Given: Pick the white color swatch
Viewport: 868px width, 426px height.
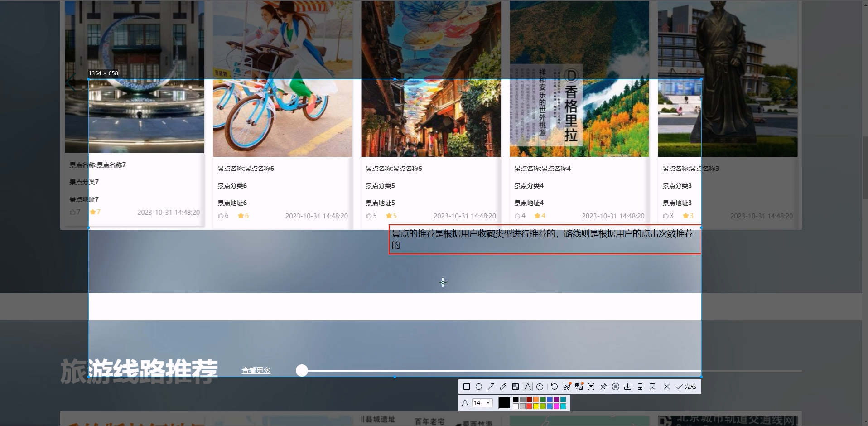Looking at the screenshot, I should tap(516, 406).
